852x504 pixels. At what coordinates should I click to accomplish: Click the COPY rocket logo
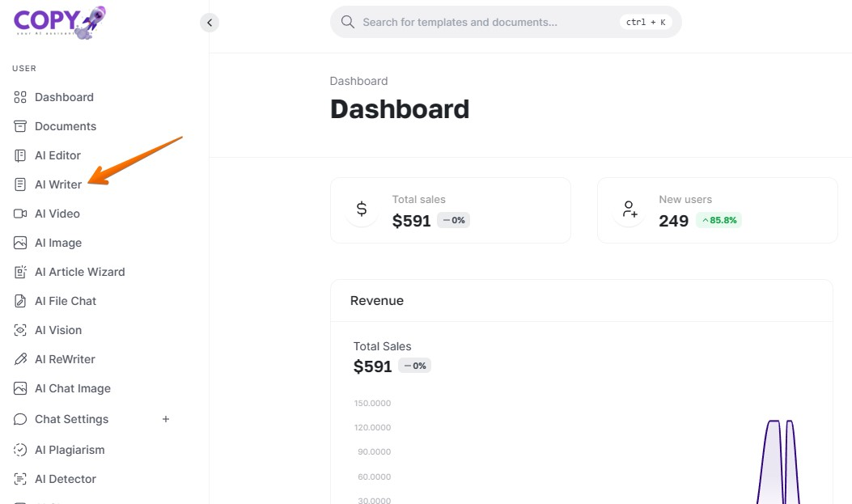tap(59, 22)
